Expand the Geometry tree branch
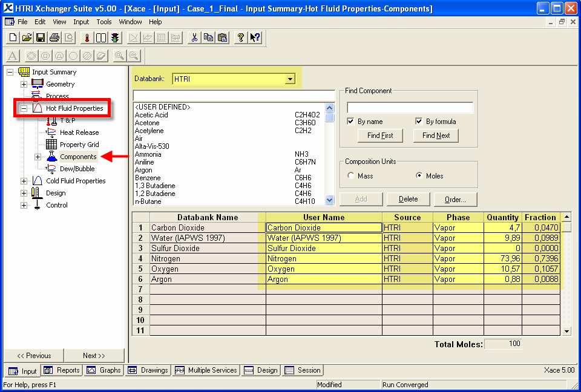 coord(24,84)
